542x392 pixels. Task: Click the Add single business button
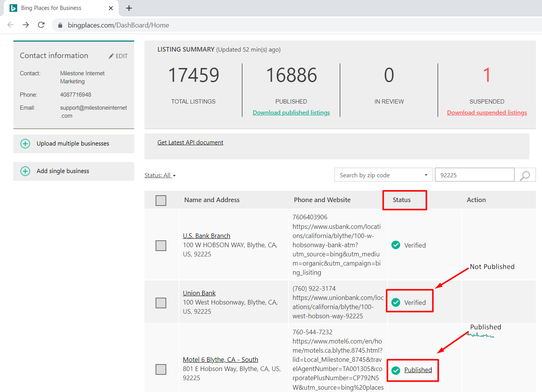tap(74, 171)
